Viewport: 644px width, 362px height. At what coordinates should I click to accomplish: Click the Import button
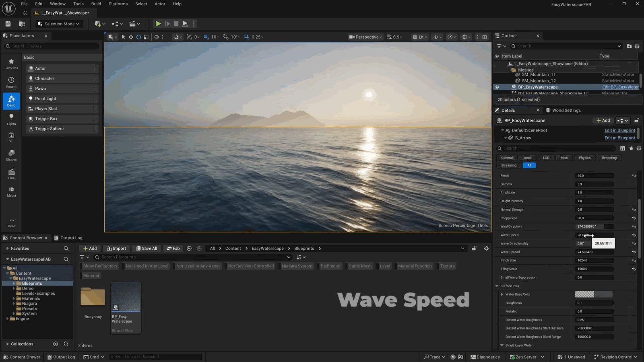click(116, 249)
